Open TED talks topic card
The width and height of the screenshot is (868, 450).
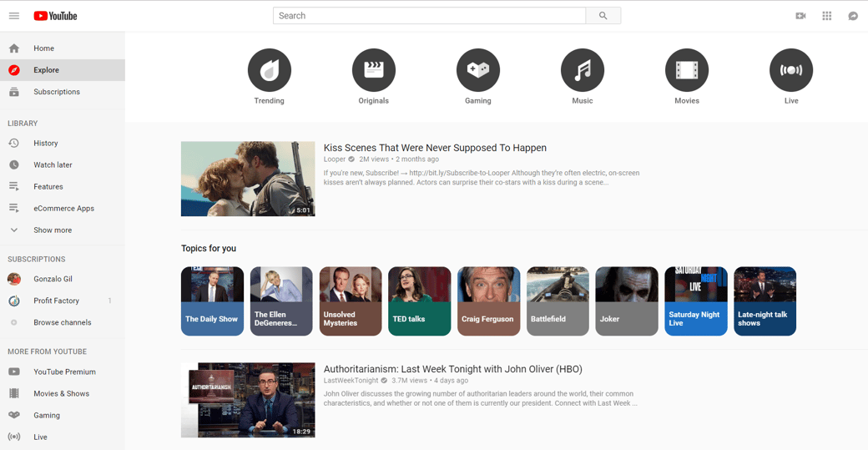point(420,301)
